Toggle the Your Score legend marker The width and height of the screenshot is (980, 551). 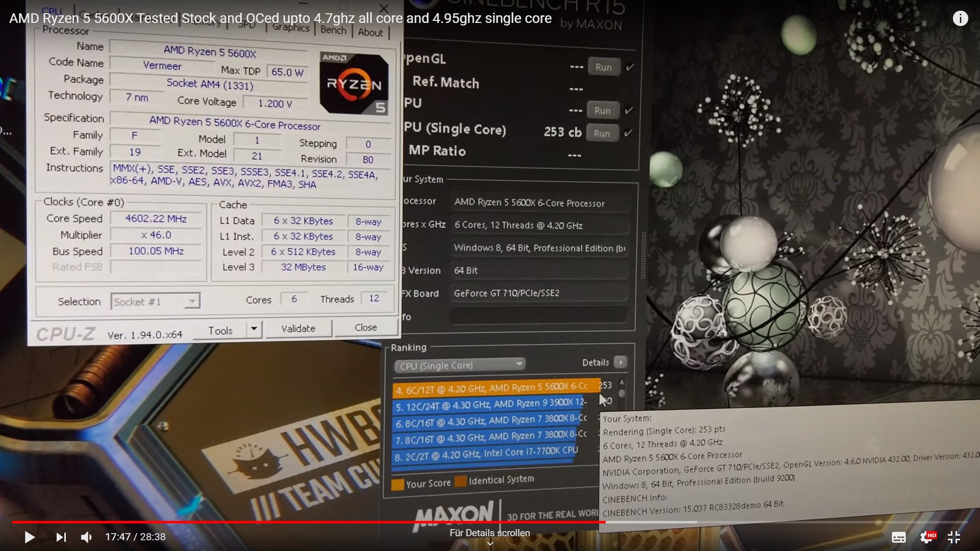[398, 482]
